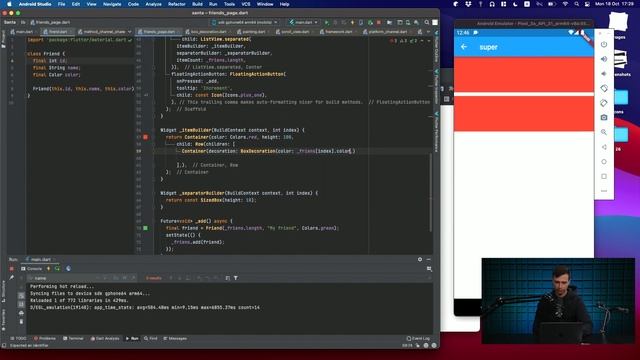
Task: Open the Dart Analysis tool window
Action: [x=105, y=338]
